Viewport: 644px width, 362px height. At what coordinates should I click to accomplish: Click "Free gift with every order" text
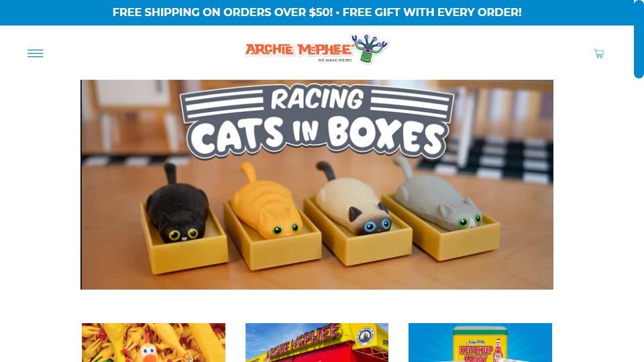click(432, 12)
